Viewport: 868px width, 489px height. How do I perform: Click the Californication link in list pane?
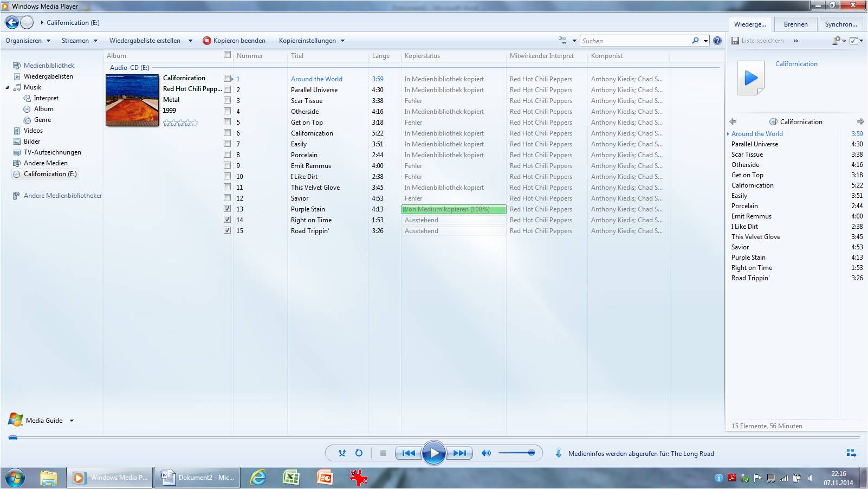click(x=796, y=64)
